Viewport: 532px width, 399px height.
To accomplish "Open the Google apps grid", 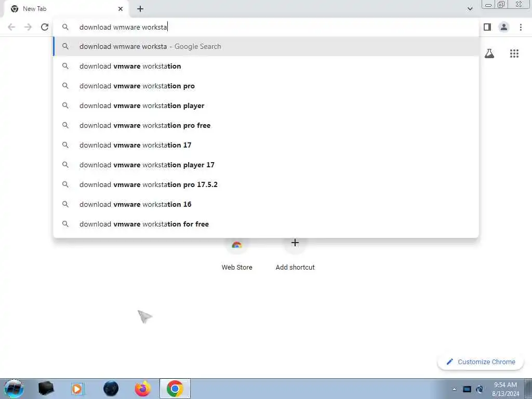I will [514, 54].
